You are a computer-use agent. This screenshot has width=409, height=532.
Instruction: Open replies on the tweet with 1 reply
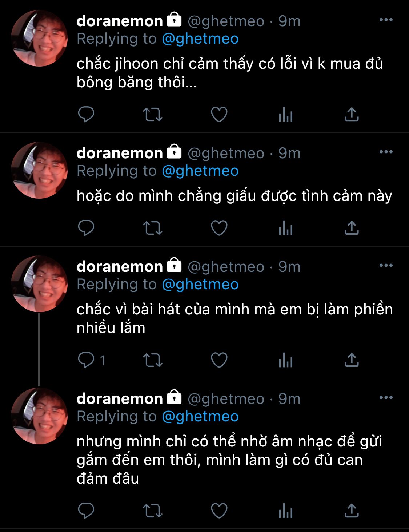pos(92,360)
